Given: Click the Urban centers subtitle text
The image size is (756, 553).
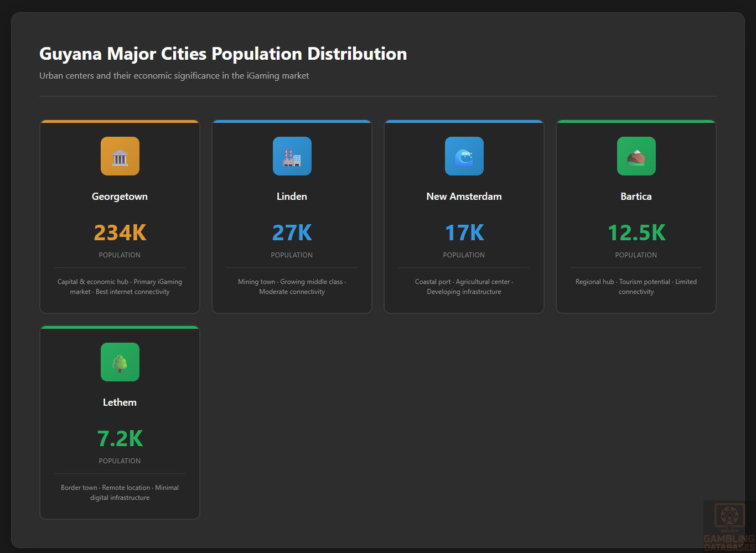Looking at the screenshot, I should pos(174,76).
